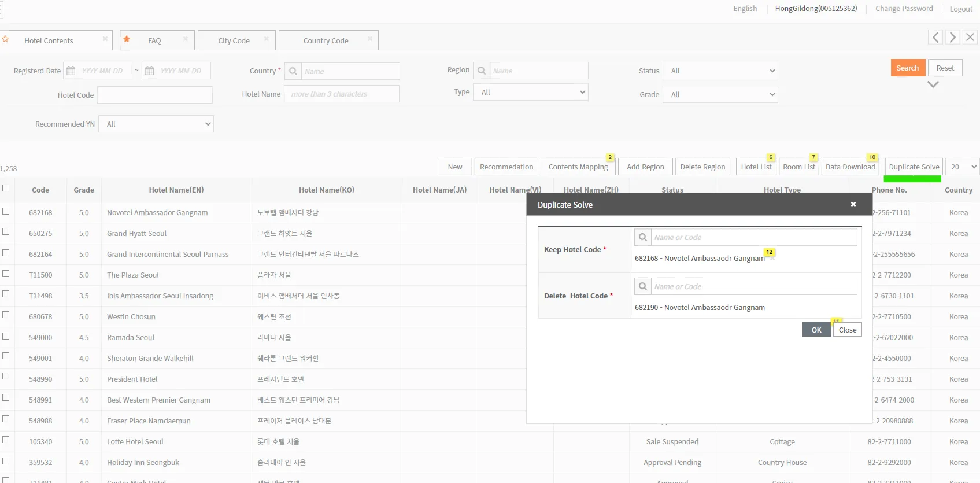Click the orange star on FAQ tab
980x483 pixels.
(127, 39)
